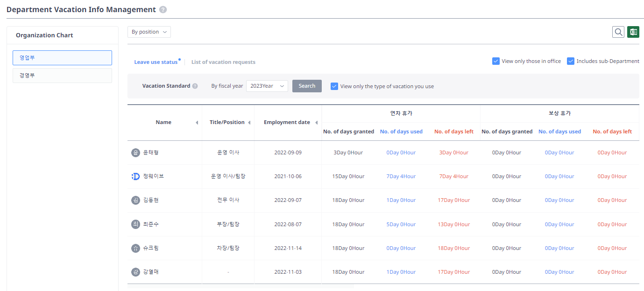Select the 'Leave use status' tab
The width and height of the screenshot is (644, 291).
(x=156, y=61)
